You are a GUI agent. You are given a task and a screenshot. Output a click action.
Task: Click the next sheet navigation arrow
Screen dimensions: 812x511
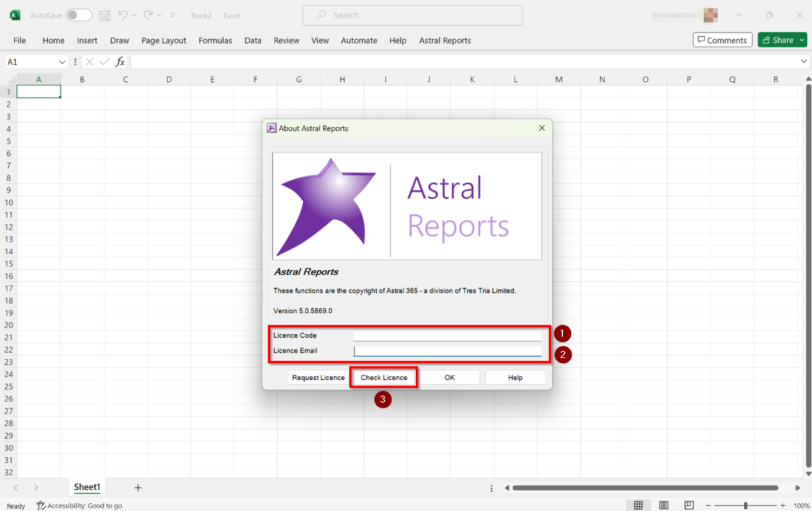point(37,487)
